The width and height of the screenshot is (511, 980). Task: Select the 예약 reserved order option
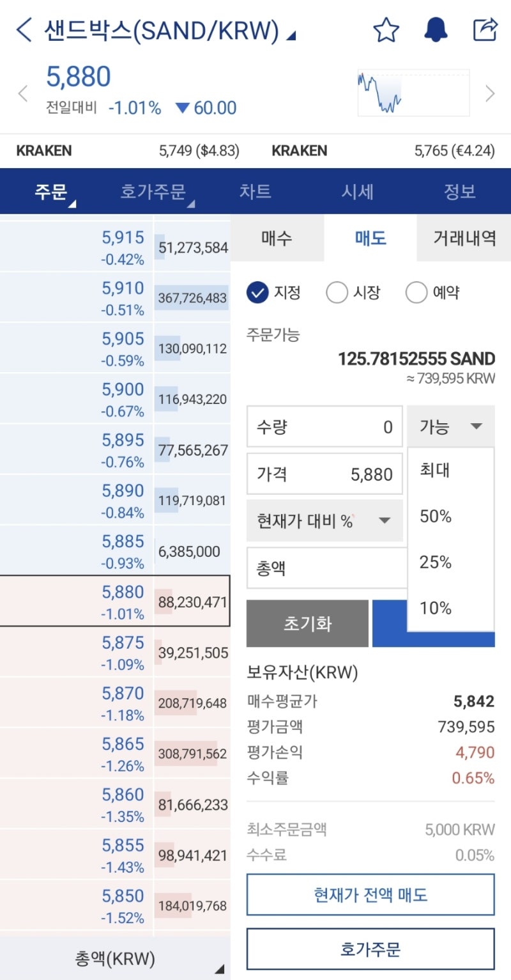(x=432, y=293)
